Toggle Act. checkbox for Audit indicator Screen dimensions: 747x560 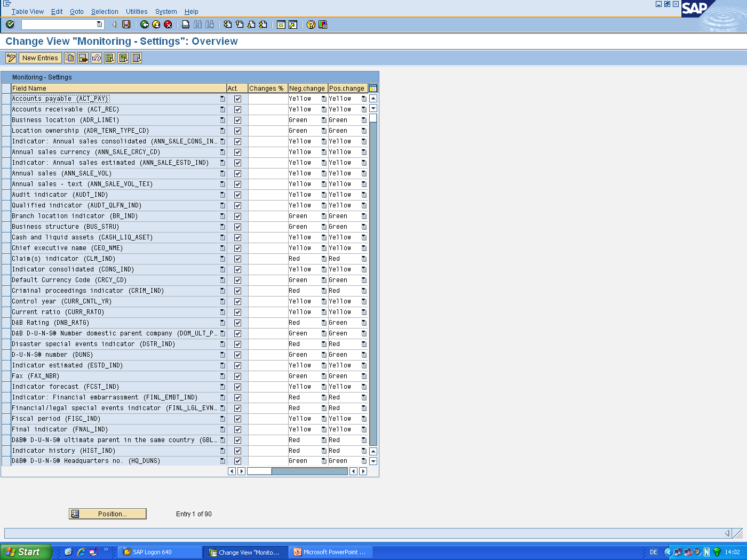click(x=237, y=195)
